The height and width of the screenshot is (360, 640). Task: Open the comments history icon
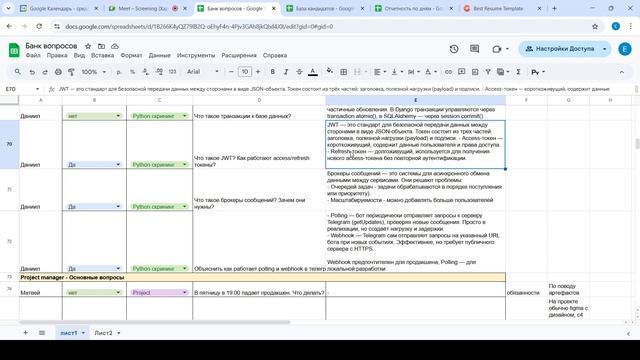pos(474,49)
